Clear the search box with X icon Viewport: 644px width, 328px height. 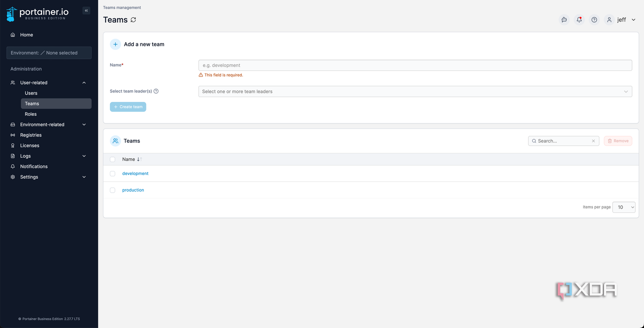click(x=593, y=141)
